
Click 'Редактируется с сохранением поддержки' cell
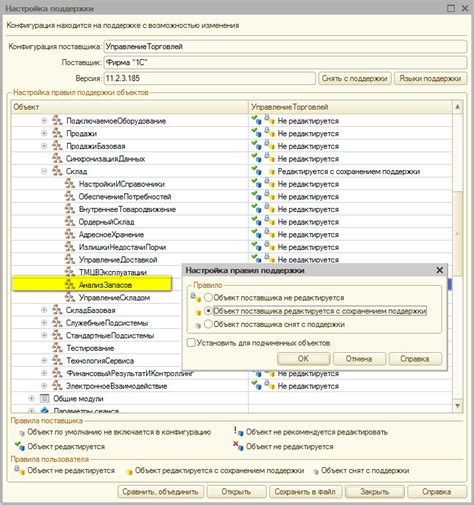pyautogui.click(x=349, y=171)
